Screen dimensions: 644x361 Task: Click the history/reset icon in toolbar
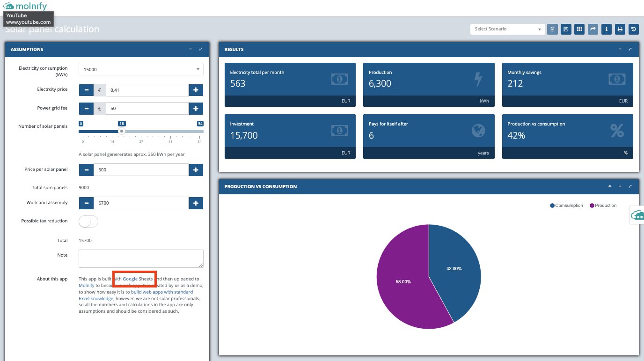[633, 29]
